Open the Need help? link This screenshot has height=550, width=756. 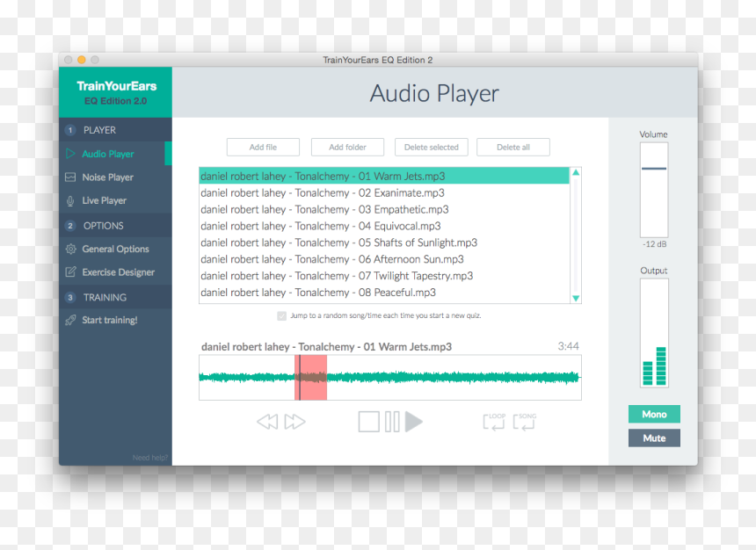pyautogui.click(x=150, y=458)
